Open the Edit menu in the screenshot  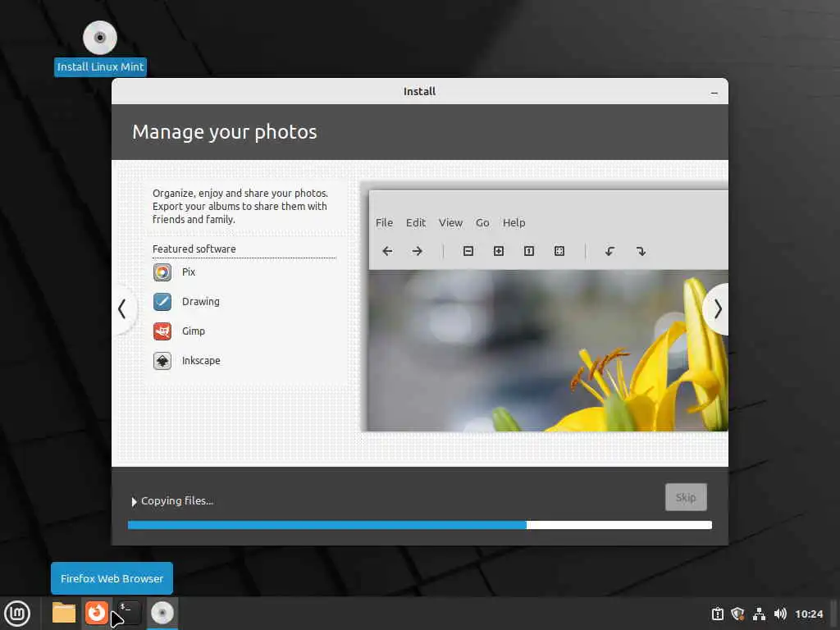tap(416, 223)
